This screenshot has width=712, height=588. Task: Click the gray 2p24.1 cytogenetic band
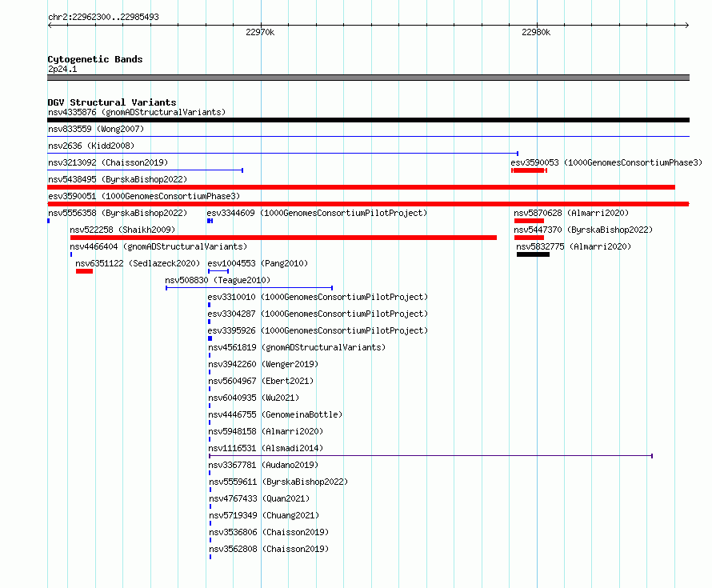pos(368,78)
